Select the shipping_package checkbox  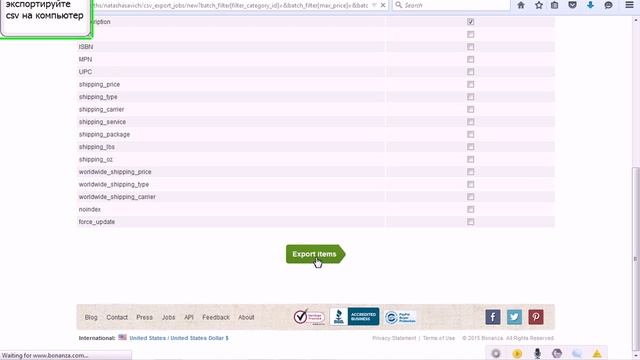tap(471, 134)
